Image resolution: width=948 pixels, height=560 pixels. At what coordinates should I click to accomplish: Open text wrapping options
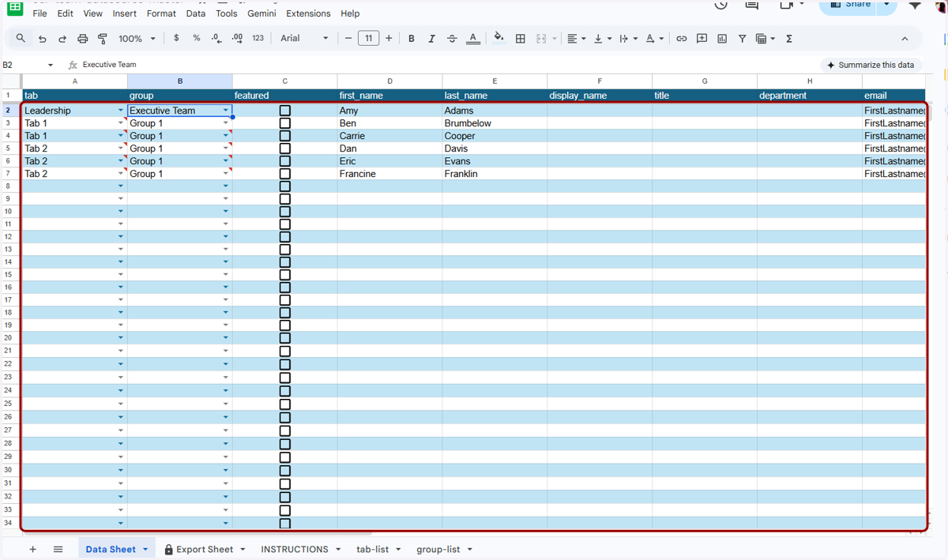point(628,38)
